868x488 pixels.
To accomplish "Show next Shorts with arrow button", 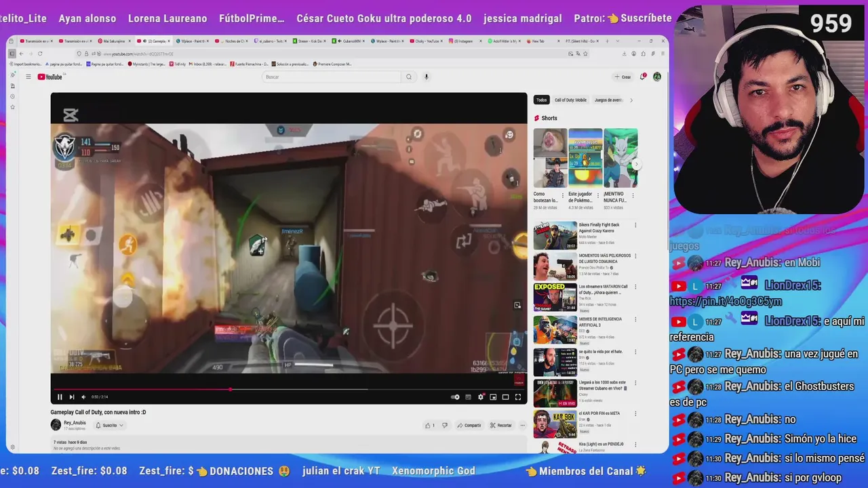I will (636, 165).
